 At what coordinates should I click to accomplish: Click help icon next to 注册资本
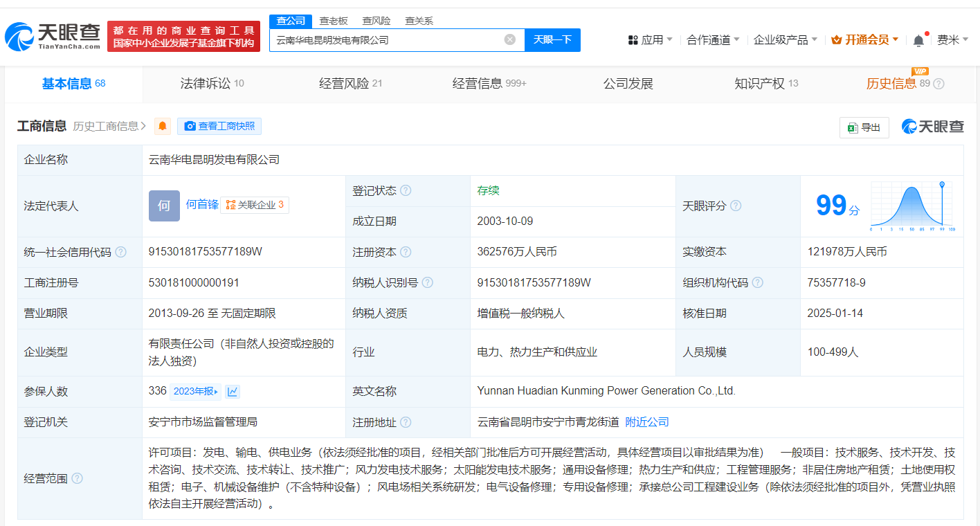406,252
